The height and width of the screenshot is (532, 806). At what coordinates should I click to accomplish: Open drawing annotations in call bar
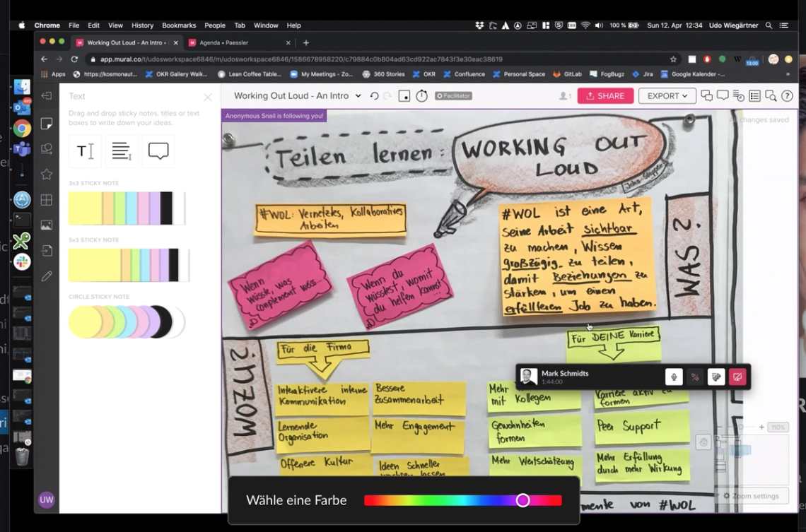click(x=716, y=377)
